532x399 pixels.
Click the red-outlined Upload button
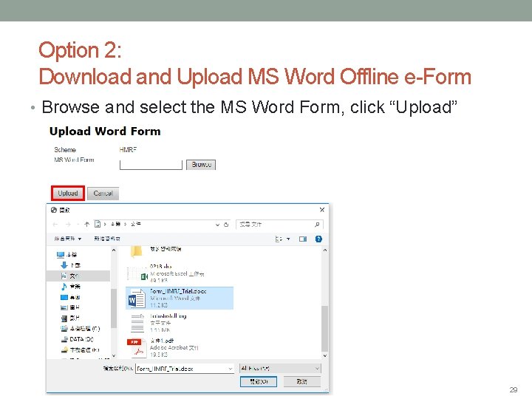68,194
